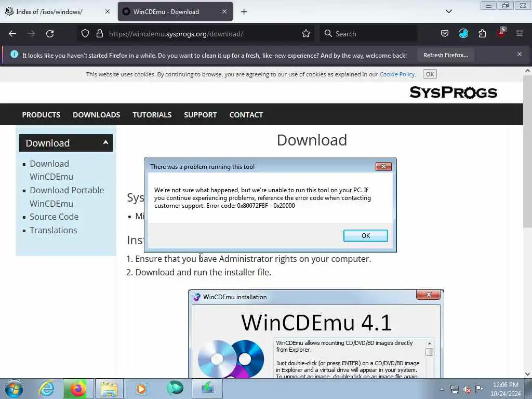This screenshot has width=532, height=399.
Task: Open Windows Explorer folder in taskbar
Action: (x=109, y=389)
